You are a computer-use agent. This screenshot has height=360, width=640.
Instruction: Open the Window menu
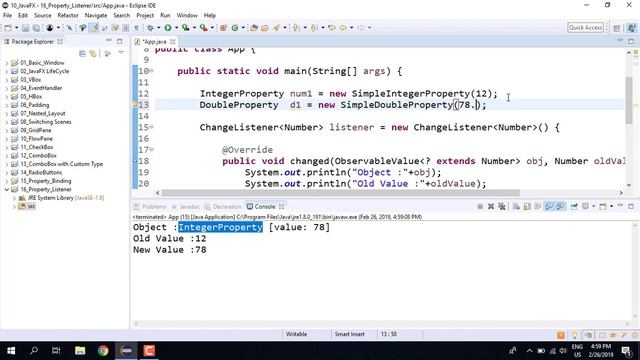tap(187, 16)
